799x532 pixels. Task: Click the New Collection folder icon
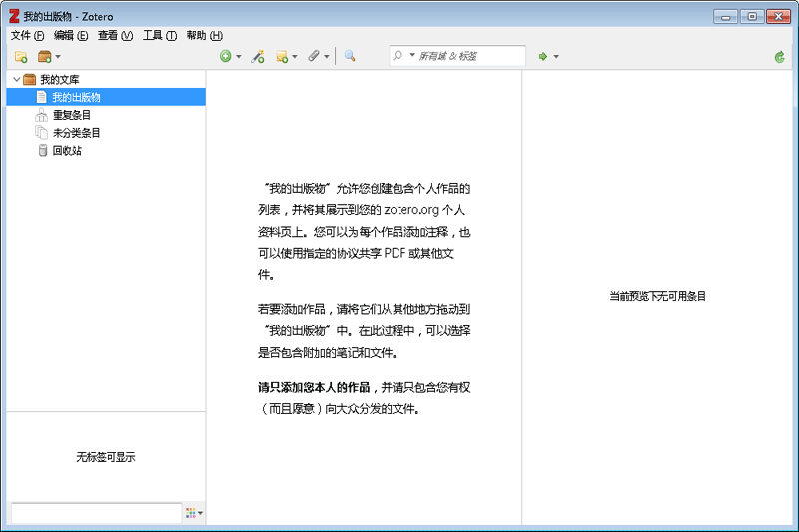tap(21, 57)
